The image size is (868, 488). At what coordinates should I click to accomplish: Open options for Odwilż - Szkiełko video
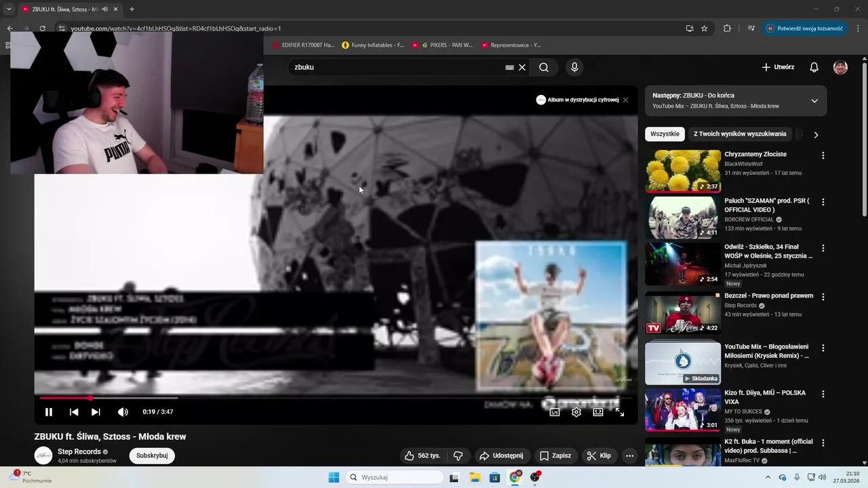(x=823, y=248)
